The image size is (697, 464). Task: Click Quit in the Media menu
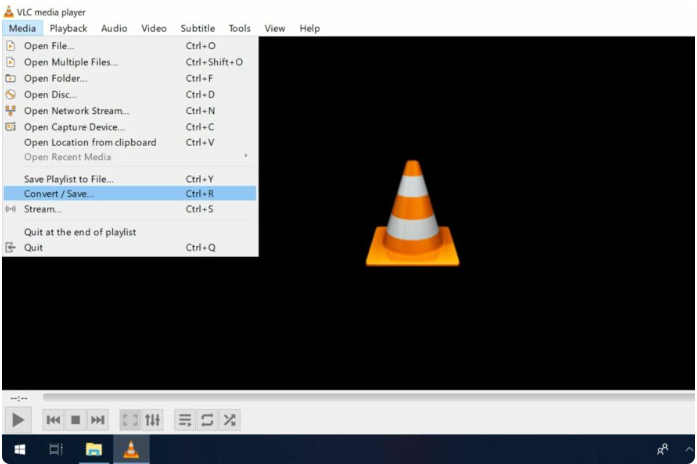click(33, 247)
